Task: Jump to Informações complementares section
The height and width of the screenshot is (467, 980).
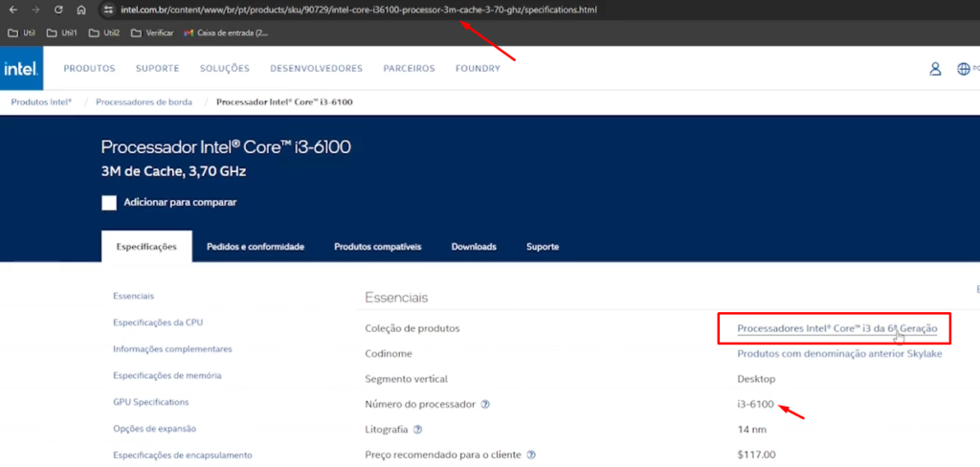Action: 172,349
